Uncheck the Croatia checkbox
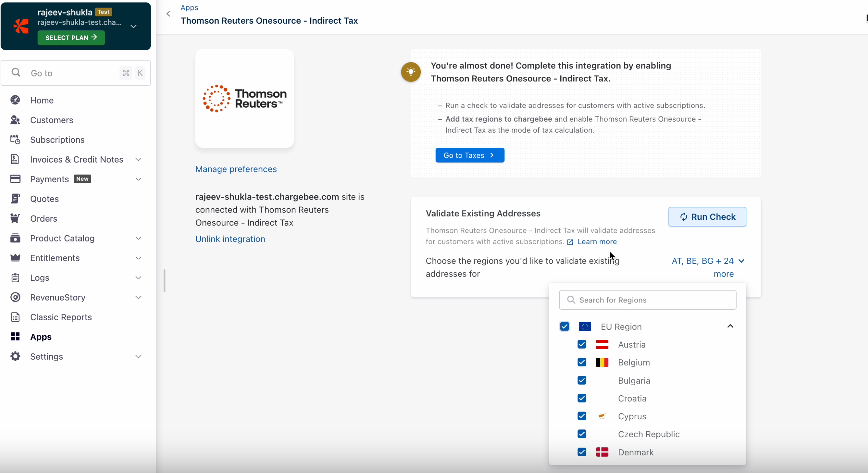The height and width of the screenshot is (473, 868). coord(582,398)
